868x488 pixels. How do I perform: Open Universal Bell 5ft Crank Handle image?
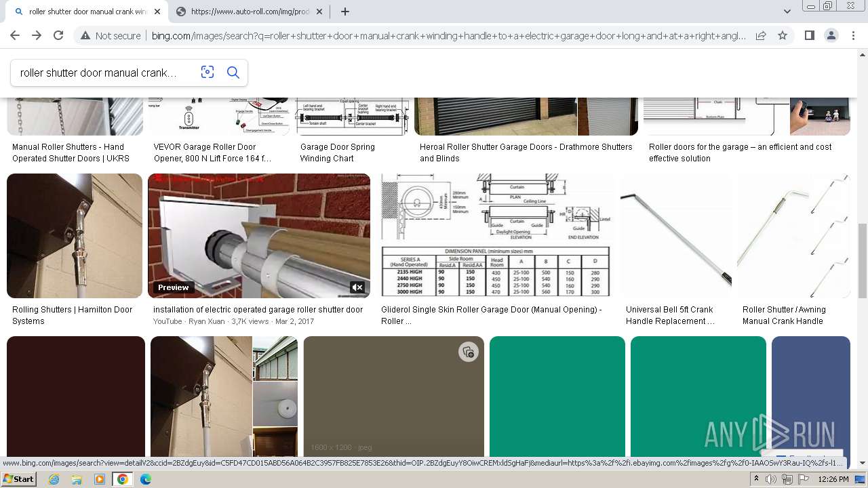(676, 236)
